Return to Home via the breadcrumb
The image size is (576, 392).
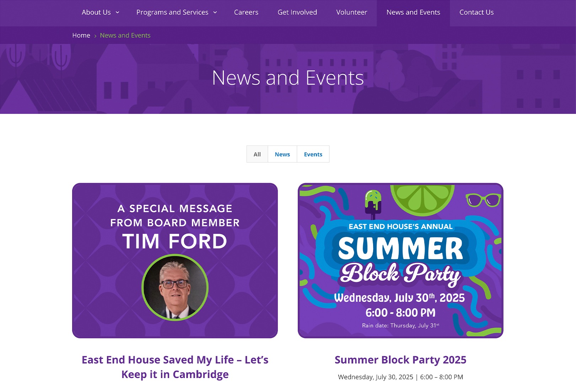tap(81, 36)
